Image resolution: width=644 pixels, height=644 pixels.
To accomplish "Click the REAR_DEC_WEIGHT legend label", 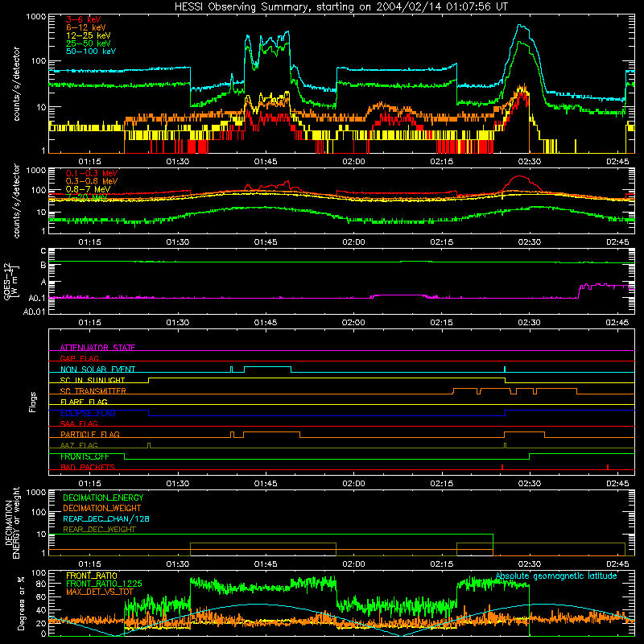I will tap(99, 530).
